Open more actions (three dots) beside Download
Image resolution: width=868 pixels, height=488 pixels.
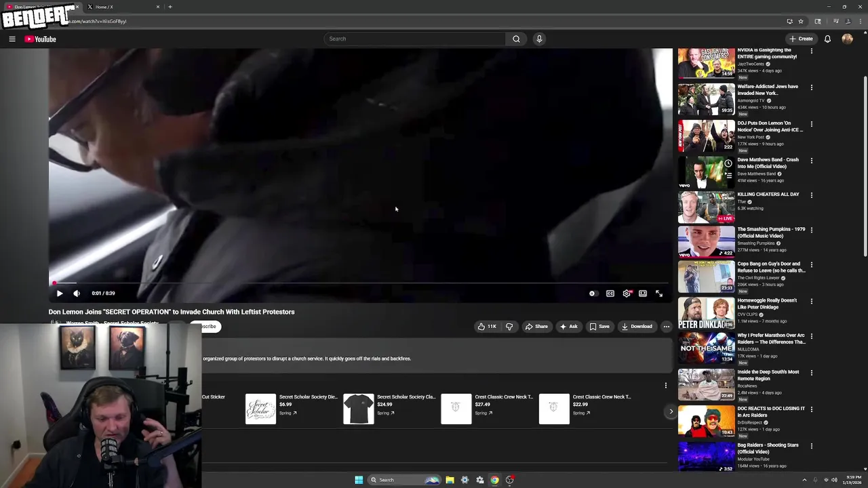click(666, 327)
